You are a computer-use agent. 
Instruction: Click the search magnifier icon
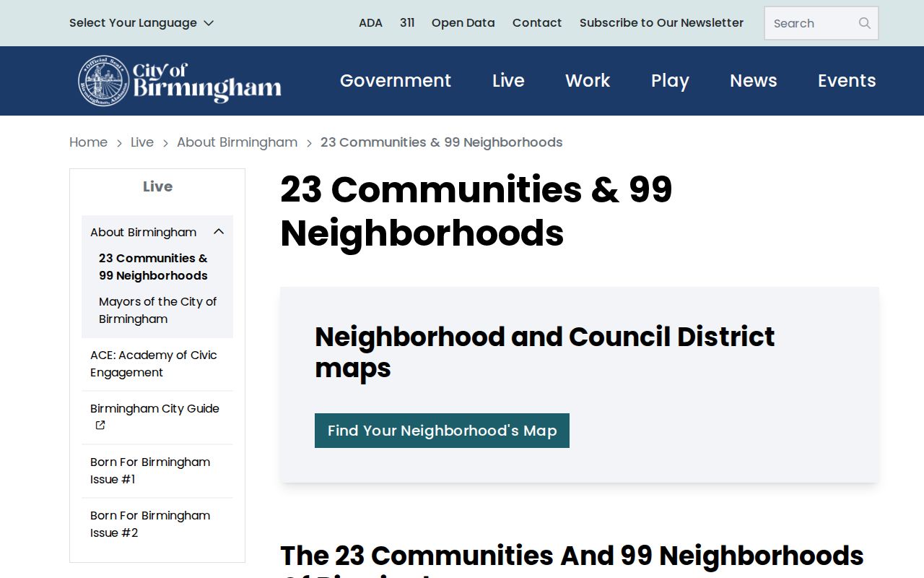(x=864, y=23)
